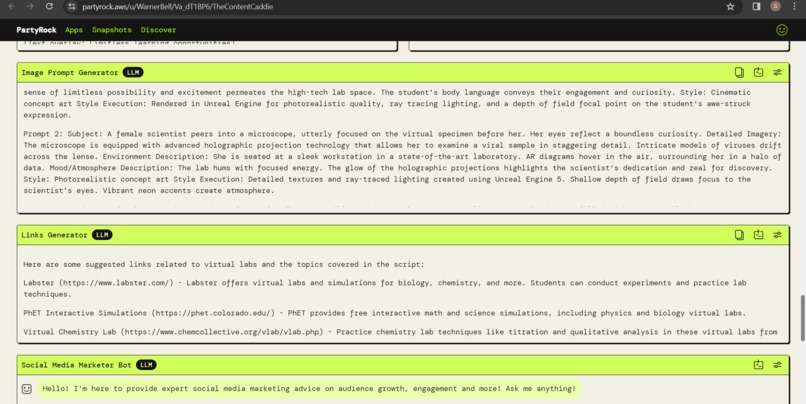Screen dimensions: 806x404
Task: Open the Snapshots page
Action: [x=112, y=30]
